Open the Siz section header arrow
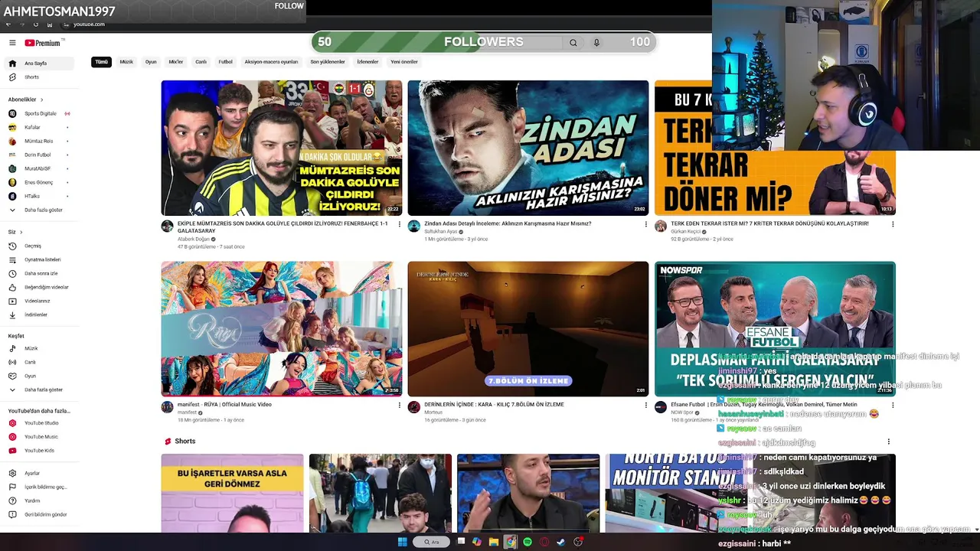The image size is (980, 551). 21,232
